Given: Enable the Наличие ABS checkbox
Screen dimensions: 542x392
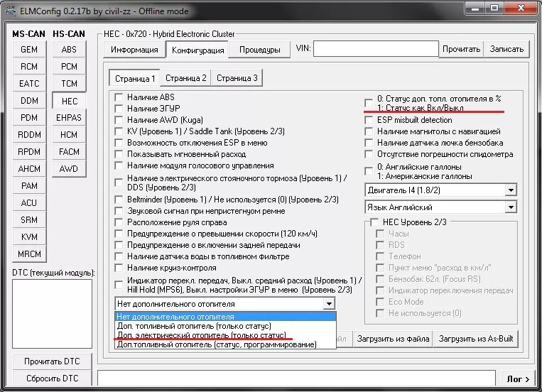Looking at the screenshot, I should (x=119, y=97).
